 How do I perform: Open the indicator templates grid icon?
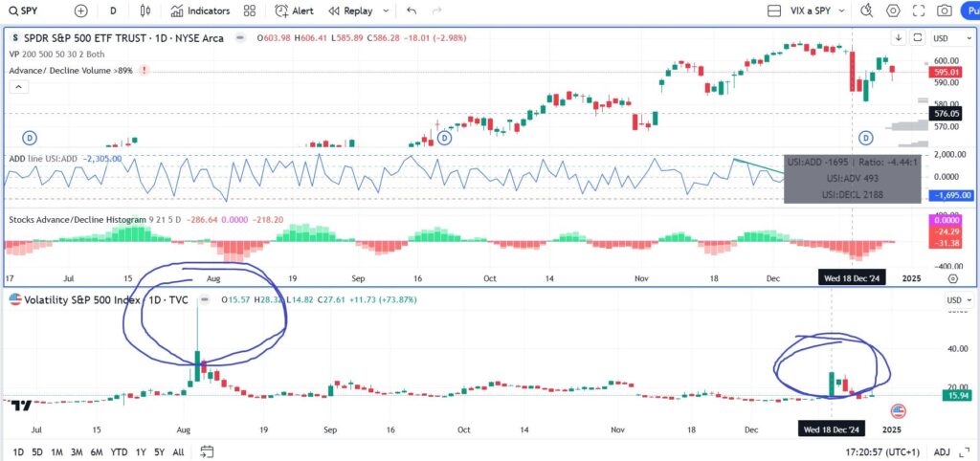(250, 11)
